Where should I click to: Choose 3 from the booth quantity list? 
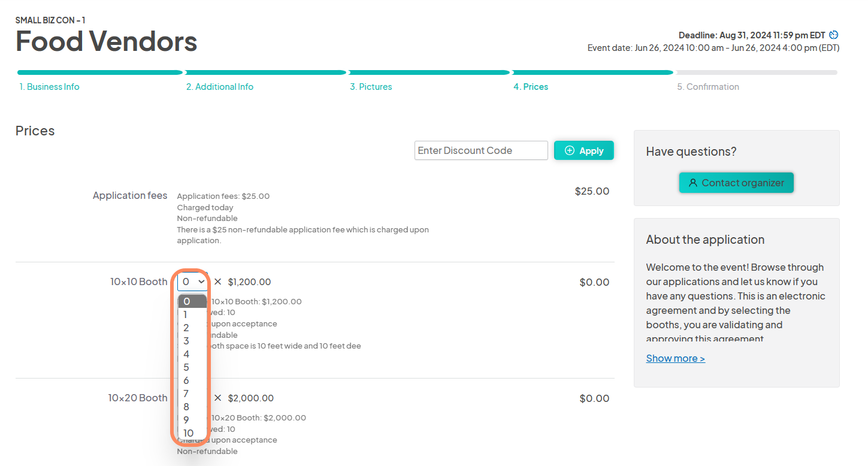tap(192, 341)
